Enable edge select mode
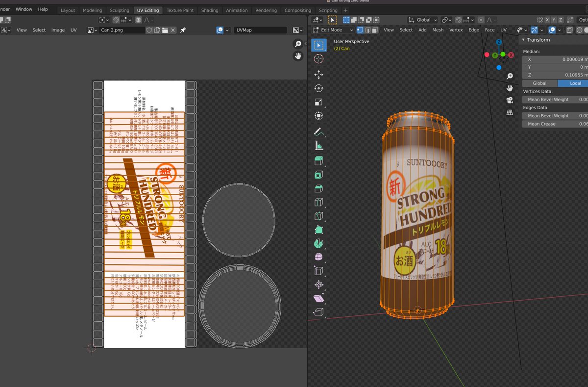588x387 pixels. [367, 30]
